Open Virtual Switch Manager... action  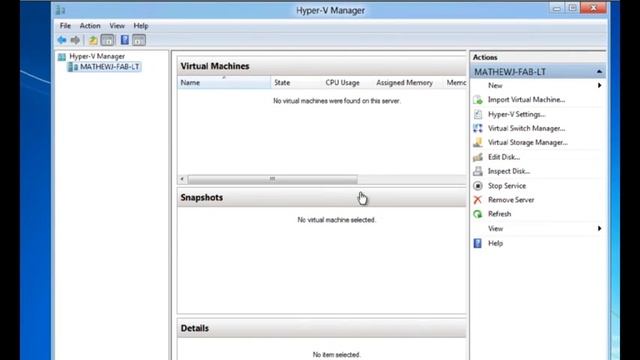pyautogui.click(x=527, y=128)
